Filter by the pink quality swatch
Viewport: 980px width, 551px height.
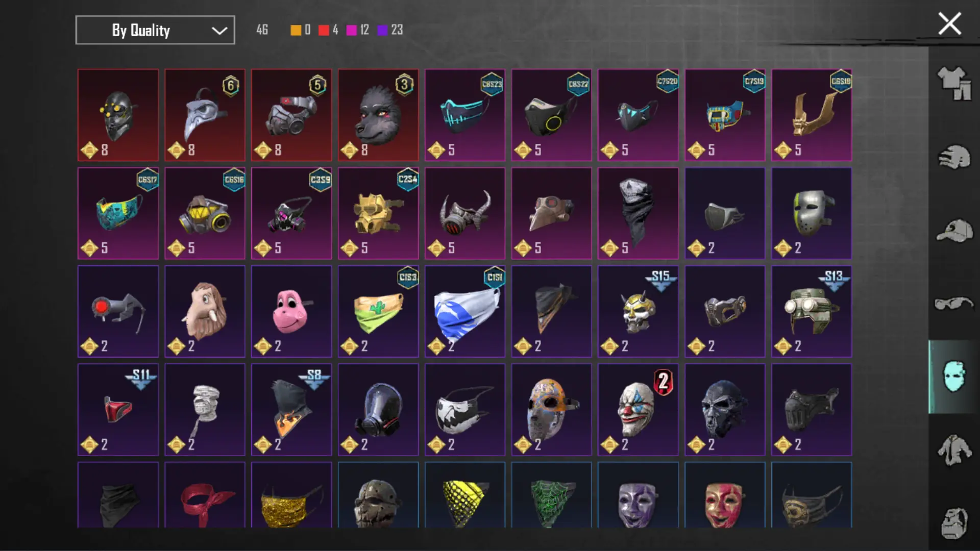[352, 30]
